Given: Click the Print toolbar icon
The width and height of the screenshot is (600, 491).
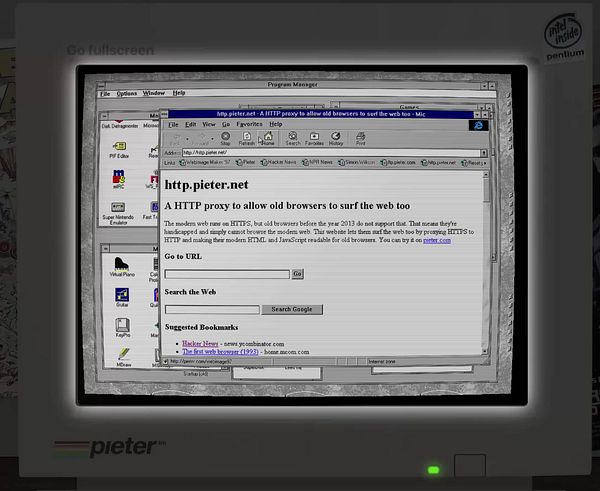Looking at the screenshot, I should coord(360,139).
